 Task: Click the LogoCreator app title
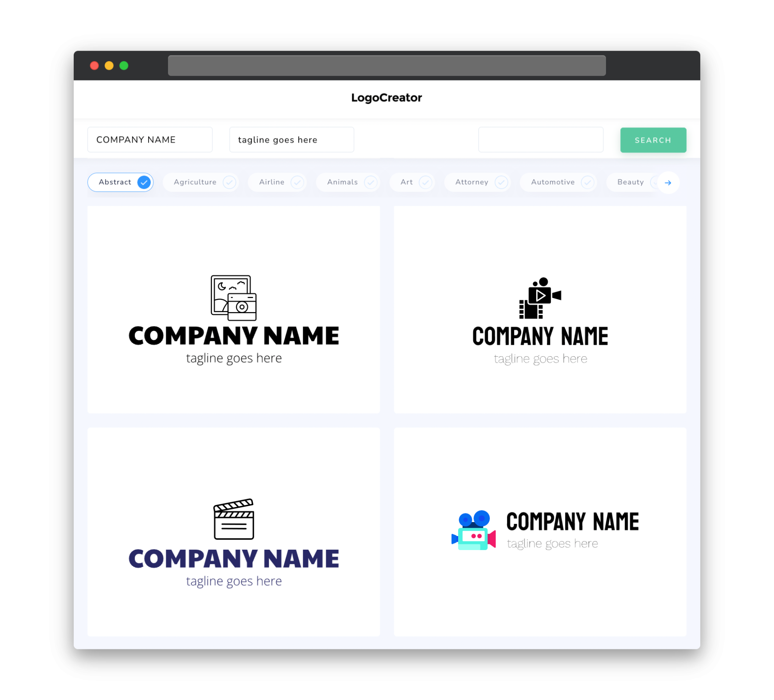click(x=387, y=98)
